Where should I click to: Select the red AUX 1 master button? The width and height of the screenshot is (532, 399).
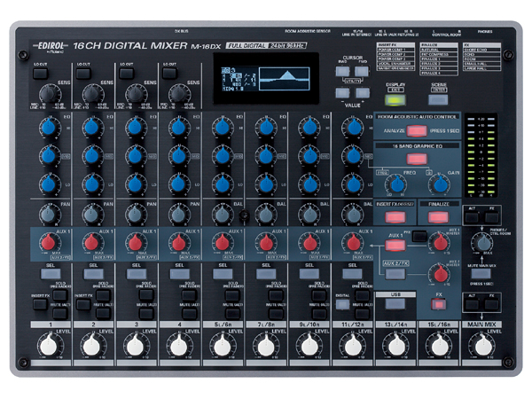[395, 246]
